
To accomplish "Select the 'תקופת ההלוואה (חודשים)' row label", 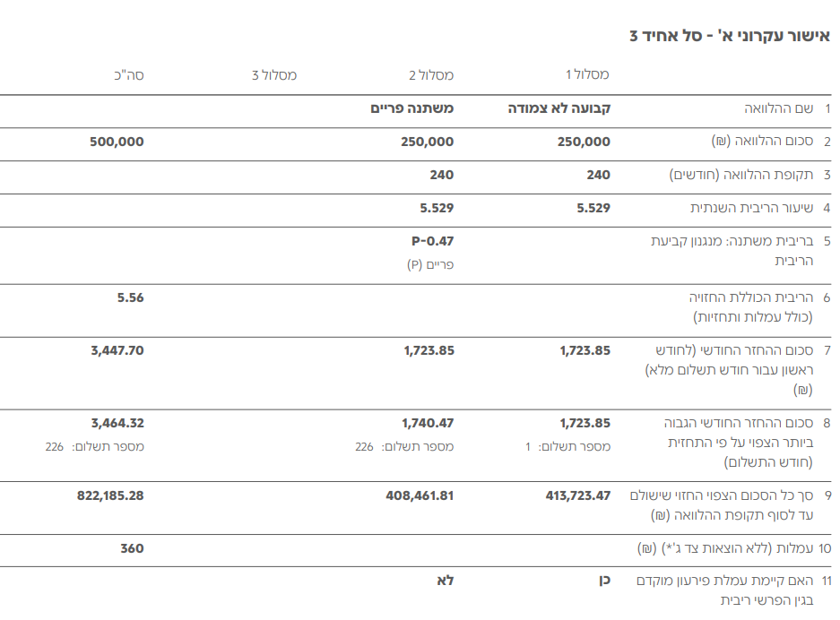I will click(x=742, y=175).
